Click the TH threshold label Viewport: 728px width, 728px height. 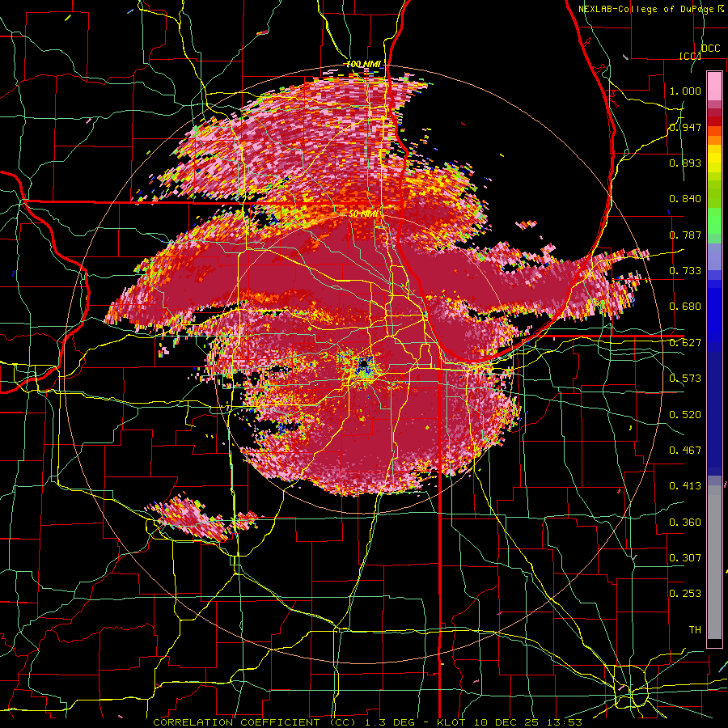pos(695,630)
